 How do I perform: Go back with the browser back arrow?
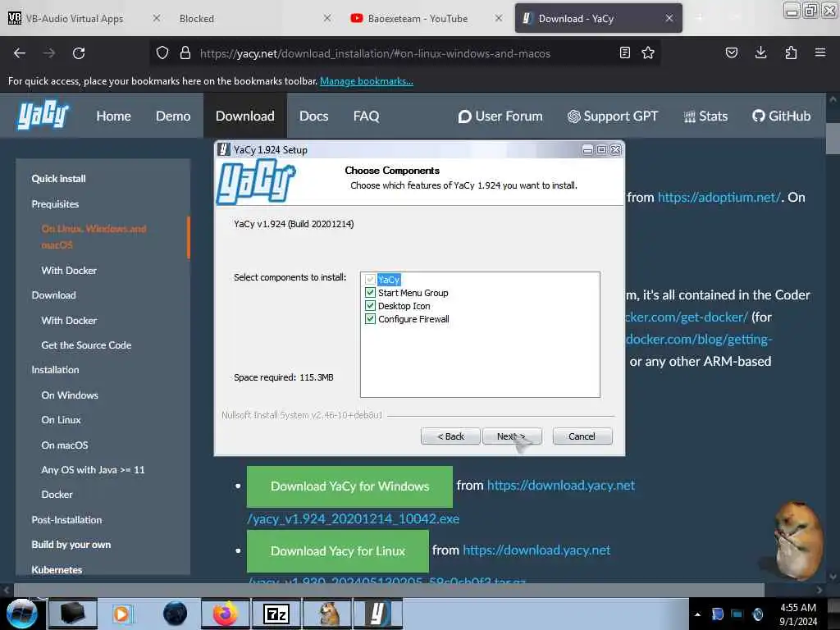[20, 53]
